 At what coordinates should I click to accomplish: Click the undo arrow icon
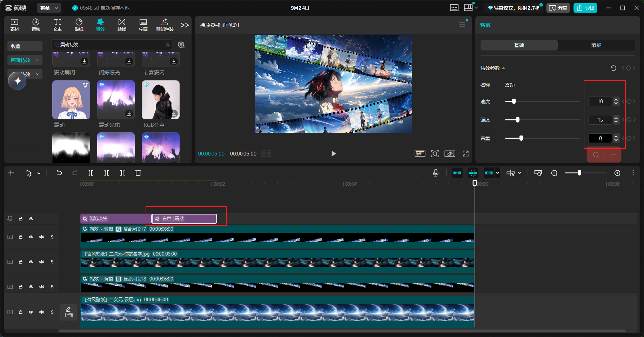click(x=59, y=173)
